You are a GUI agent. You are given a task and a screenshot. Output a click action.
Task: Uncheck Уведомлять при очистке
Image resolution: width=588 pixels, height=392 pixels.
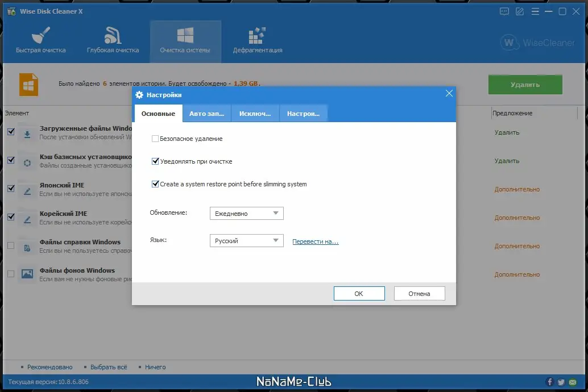pos(155,161)
